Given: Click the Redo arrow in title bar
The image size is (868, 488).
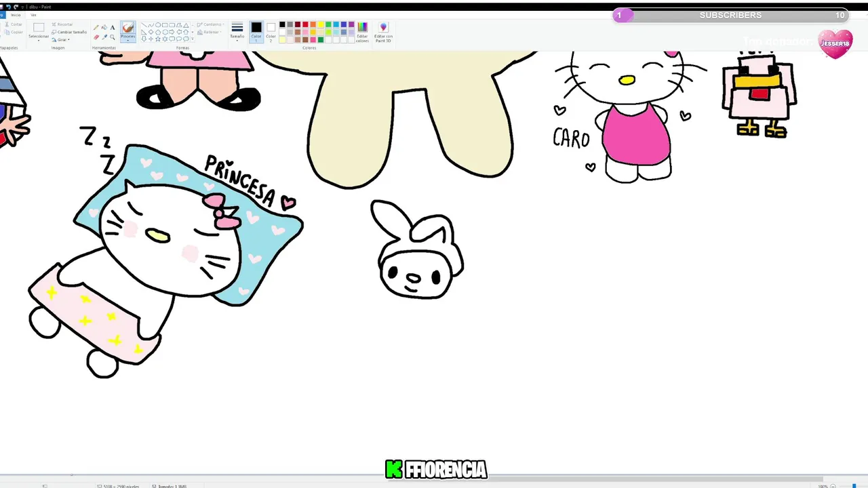Looking at the screenshot, I should coord(16,7).
